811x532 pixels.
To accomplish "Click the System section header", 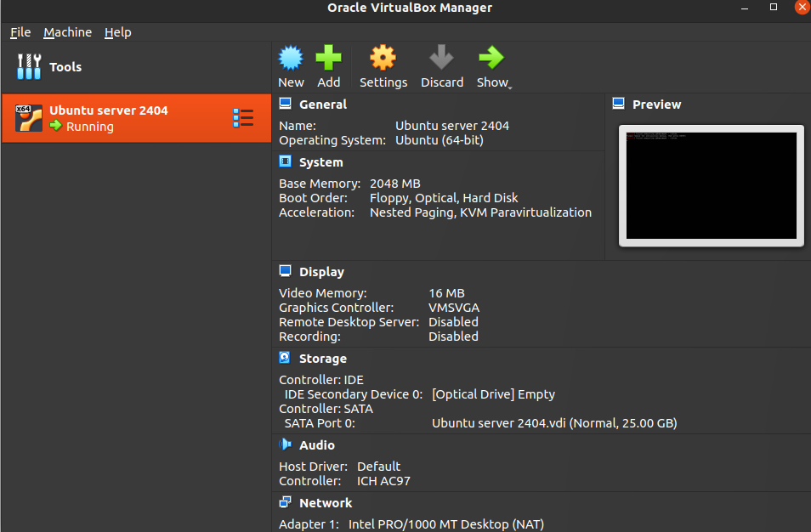I will coord(320,162).
